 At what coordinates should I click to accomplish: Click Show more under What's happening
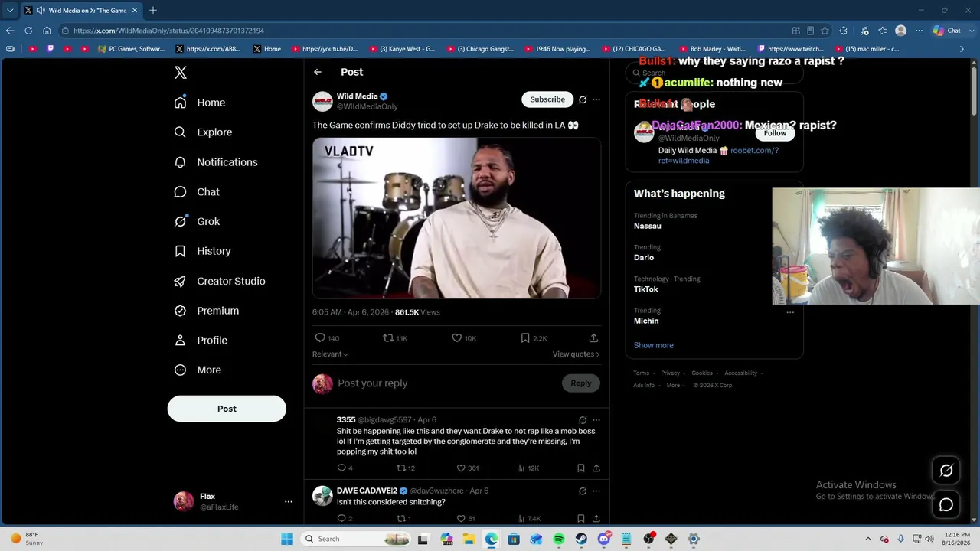654,346
